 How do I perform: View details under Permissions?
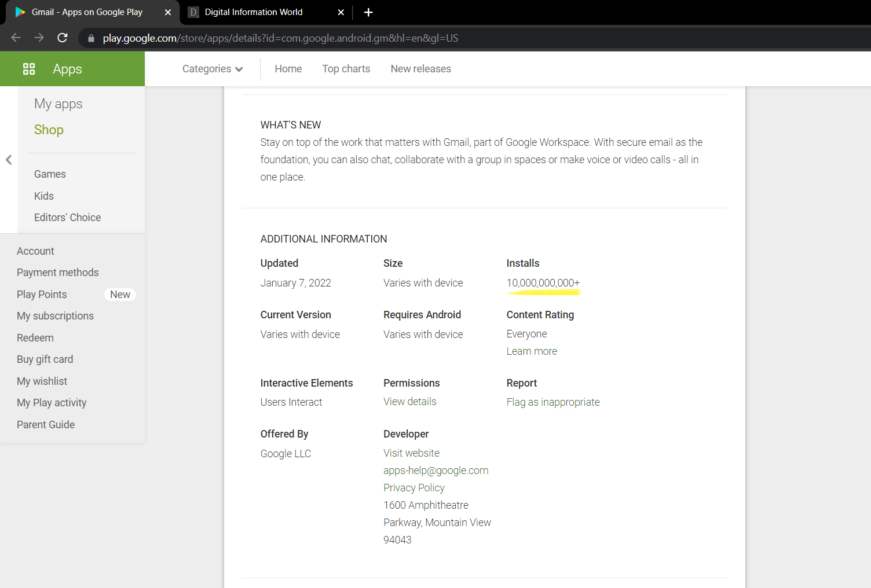410,402
